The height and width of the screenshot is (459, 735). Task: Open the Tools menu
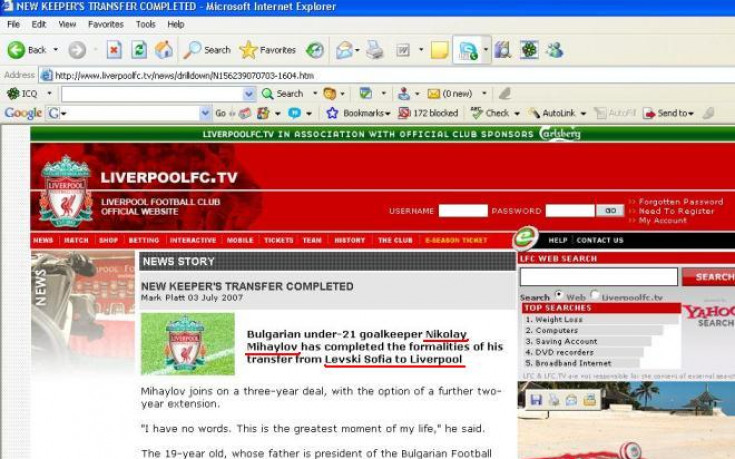pyautogui.click(x=145, y=24)
